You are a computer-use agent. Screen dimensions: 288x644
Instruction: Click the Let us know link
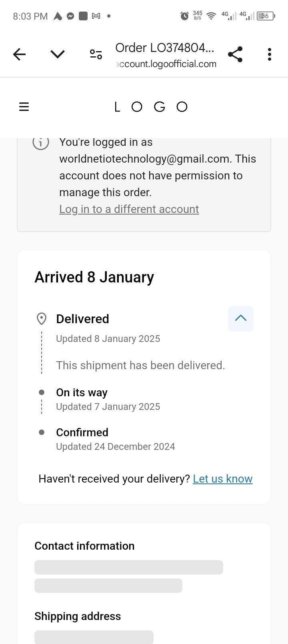[x=222, y=479]
